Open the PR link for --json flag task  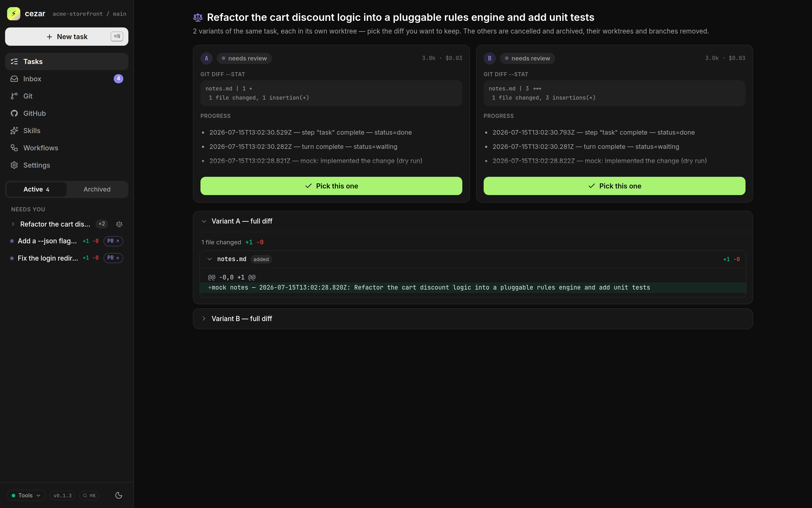click(x=113, y=241)
